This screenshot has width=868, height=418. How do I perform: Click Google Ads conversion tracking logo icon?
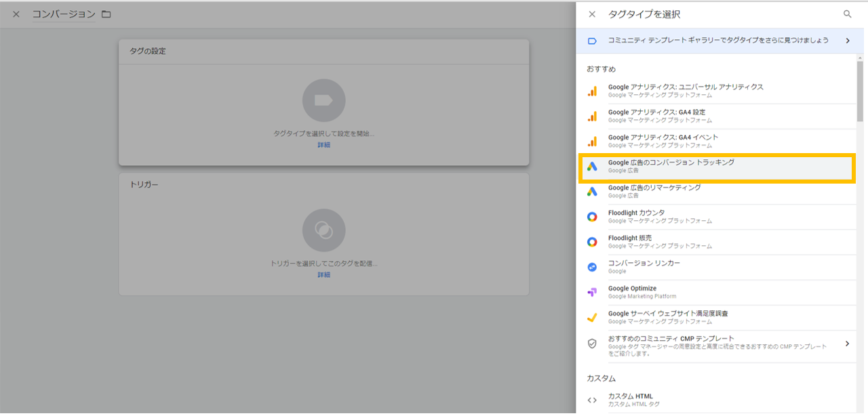pyautogui.click(x=592, y=167)
